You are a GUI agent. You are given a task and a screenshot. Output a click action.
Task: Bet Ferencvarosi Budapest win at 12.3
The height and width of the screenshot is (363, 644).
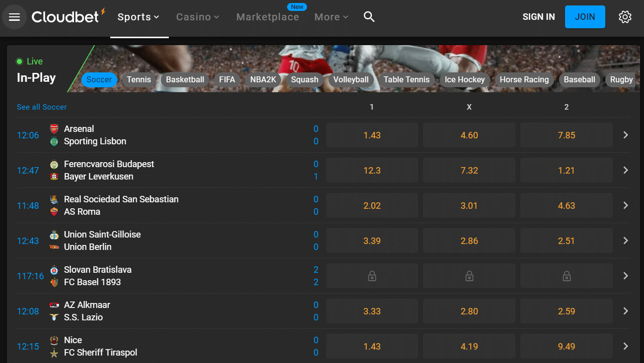pos(372,170)
